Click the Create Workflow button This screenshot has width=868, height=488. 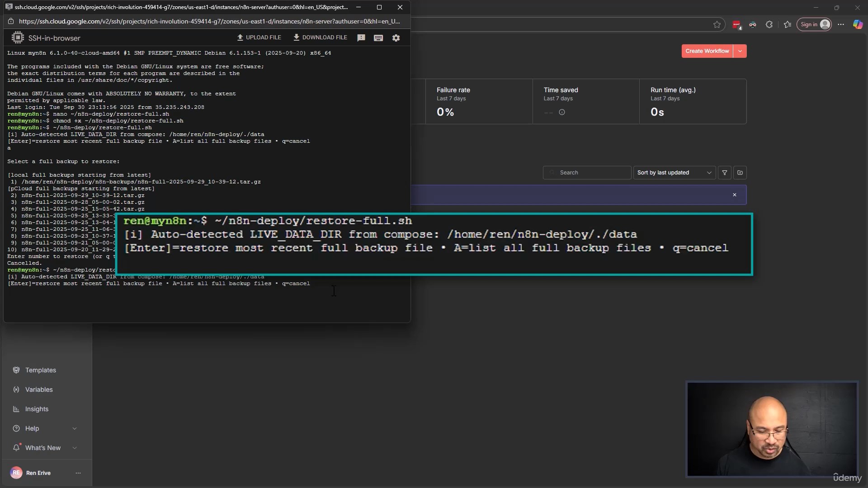[707, 51]
